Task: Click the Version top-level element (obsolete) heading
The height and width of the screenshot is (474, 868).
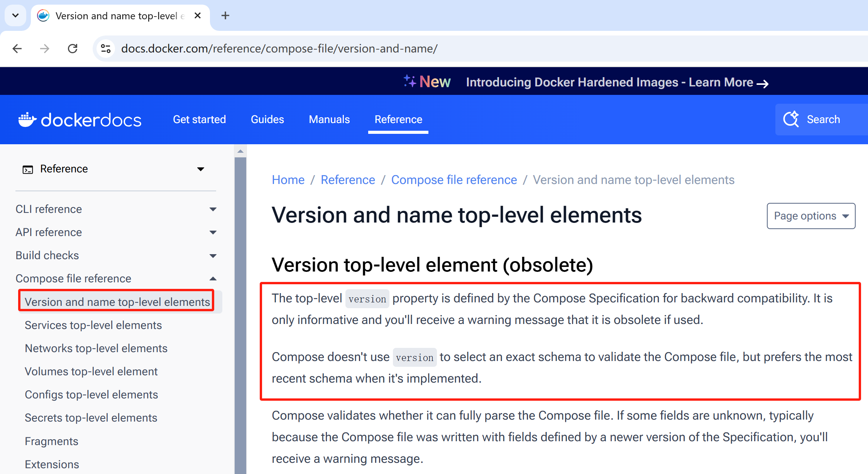Action: tap(432, 265)
